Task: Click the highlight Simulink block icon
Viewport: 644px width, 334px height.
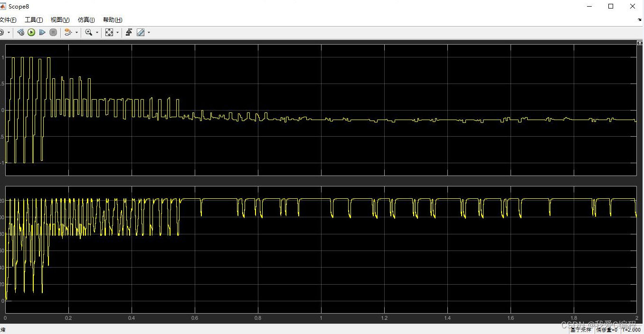Action: pyautogui.click(x=68, y=32)
